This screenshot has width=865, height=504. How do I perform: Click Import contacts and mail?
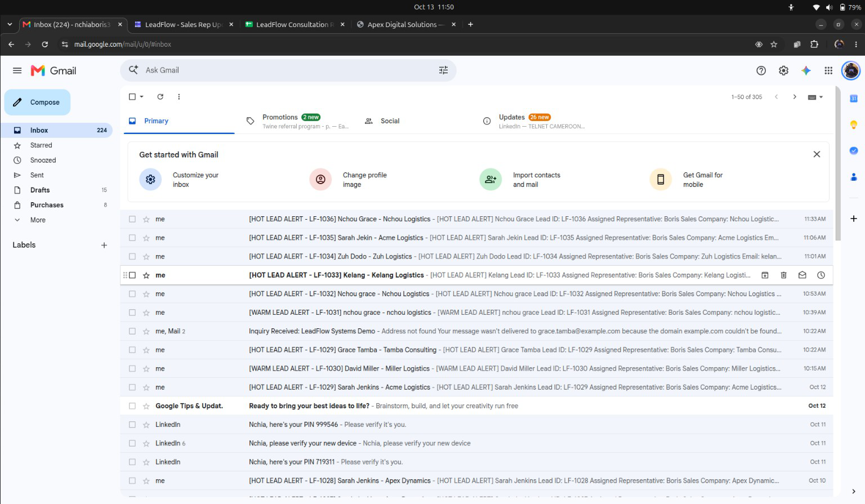tap(536, 180)
